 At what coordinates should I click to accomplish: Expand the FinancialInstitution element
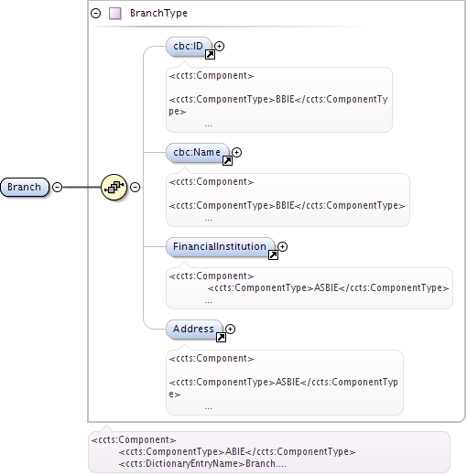pos(282,246)
